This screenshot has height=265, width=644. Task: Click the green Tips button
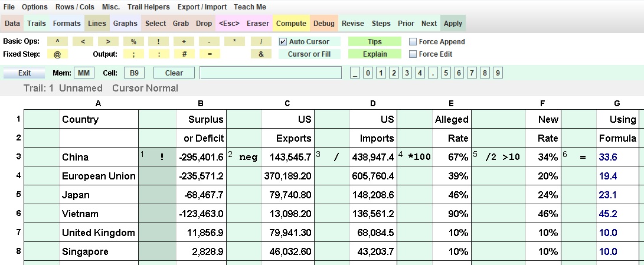click(x=375, y=41)
